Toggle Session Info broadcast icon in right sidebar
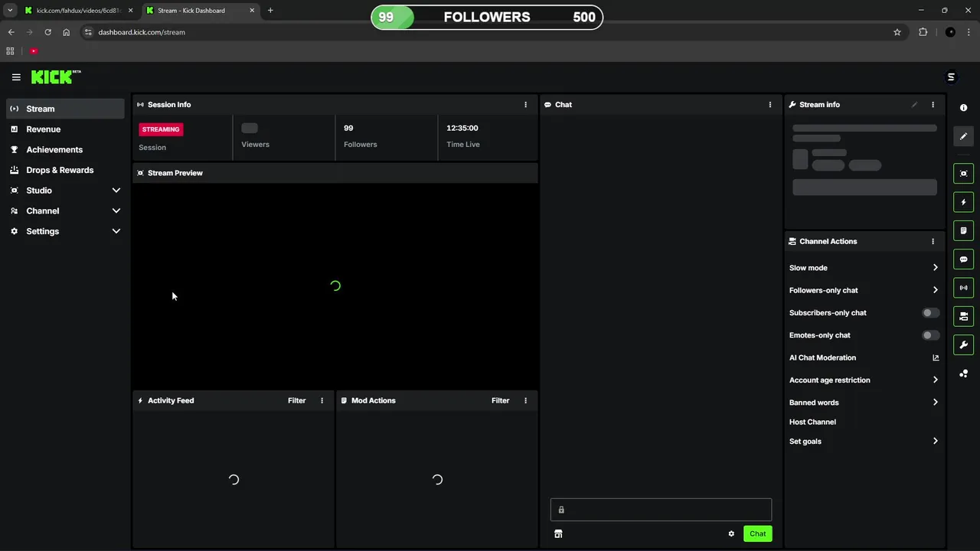 point(964,288)
